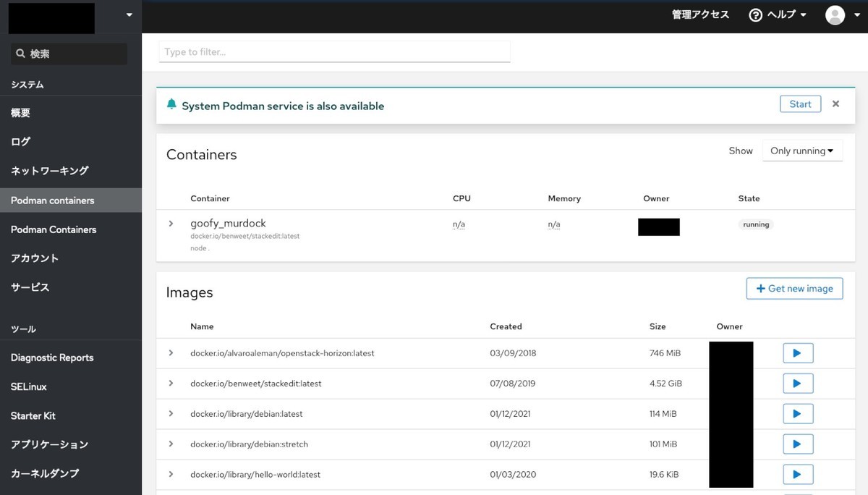This screenshot has width=868, height=495.
Task: Open SELinux from the sidebar
Action: coord(29,387)
